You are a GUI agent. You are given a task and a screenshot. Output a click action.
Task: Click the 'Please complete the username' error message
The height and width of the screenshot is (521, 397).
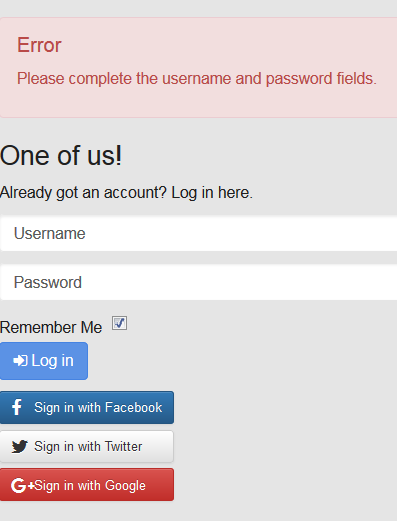click(x=197, y=79)
